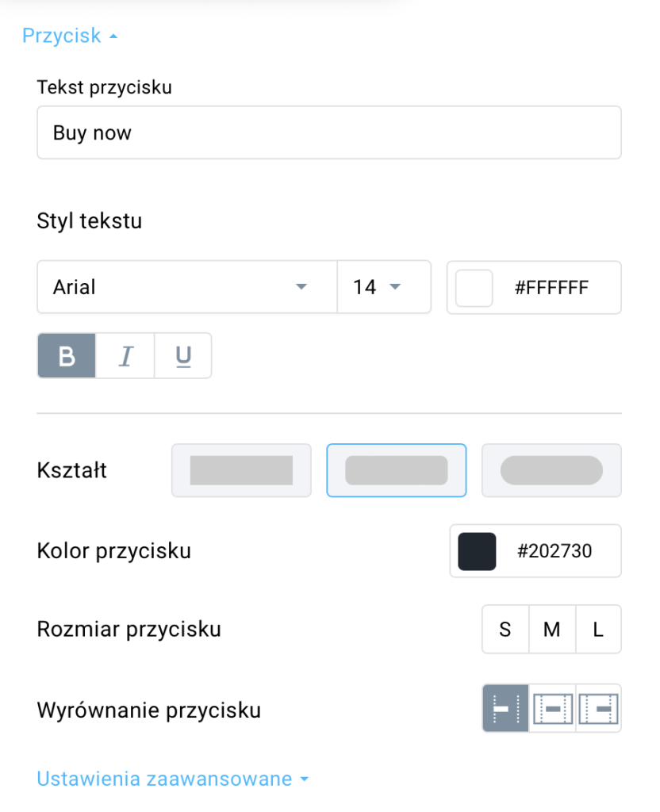
Task: Open the font size 14 dropdown
Action: pos(384,287)
